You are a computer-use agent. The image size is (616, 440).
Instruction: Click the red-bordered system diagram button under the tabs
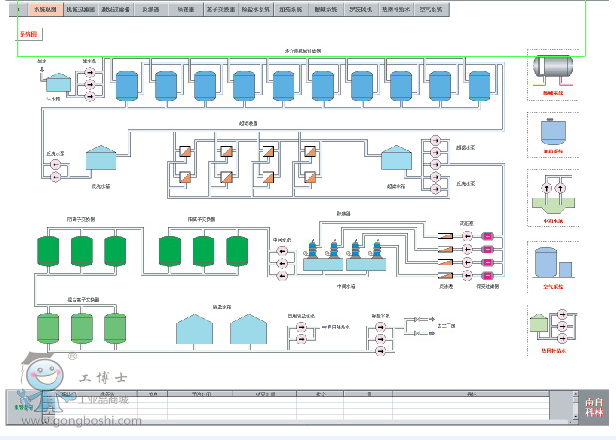(29, 34)
